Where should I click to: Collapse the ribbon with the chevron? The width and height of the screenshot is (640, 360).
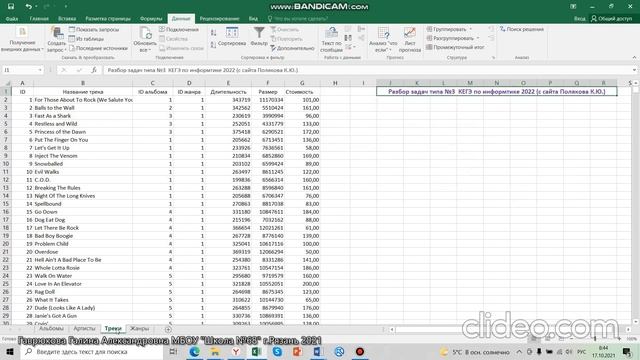634,58
